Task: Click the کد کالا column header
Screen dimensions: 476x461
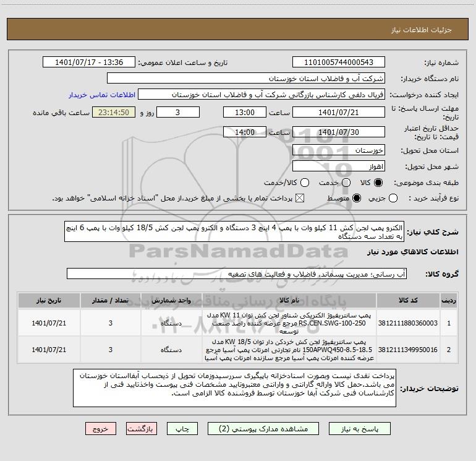Action: (x=408, y=300)
